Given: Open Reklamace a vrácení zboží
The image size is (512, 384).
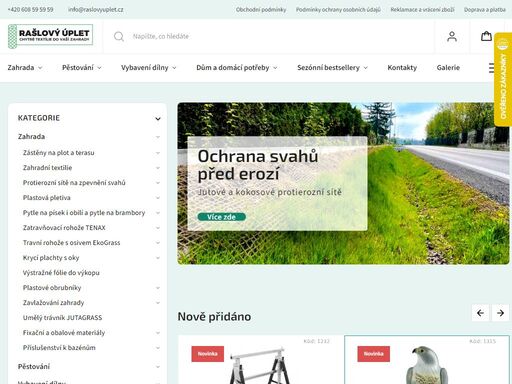Looking at the screenshot, I should click(422, 10).
